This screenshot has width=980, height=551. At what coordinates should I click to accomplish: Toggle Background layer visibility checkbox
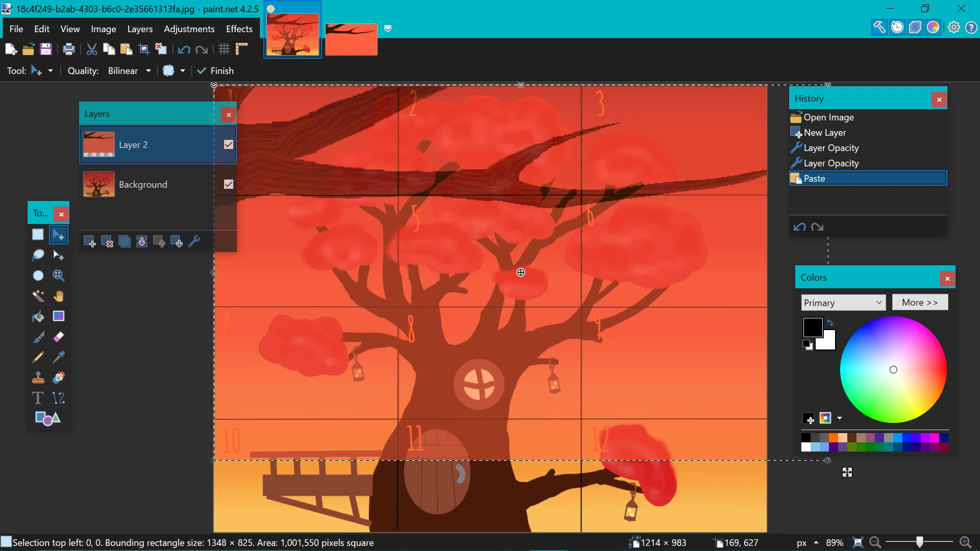click(x=229, y=184)
